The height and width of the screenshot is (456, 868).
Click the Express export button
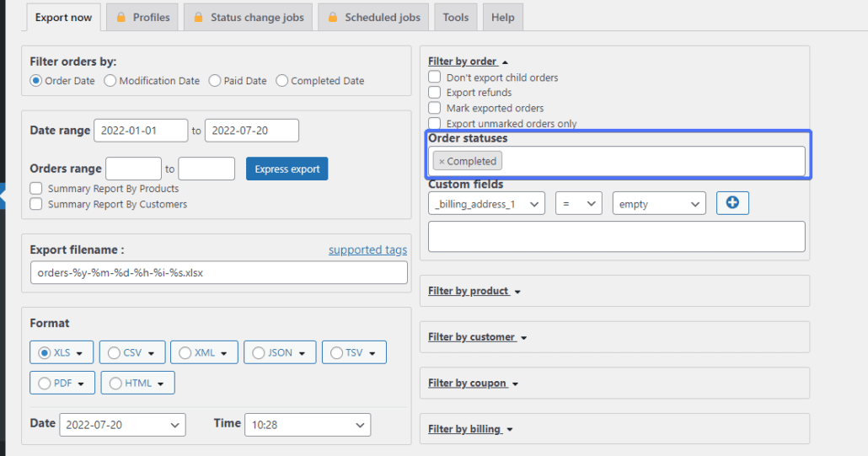point(287,169)
